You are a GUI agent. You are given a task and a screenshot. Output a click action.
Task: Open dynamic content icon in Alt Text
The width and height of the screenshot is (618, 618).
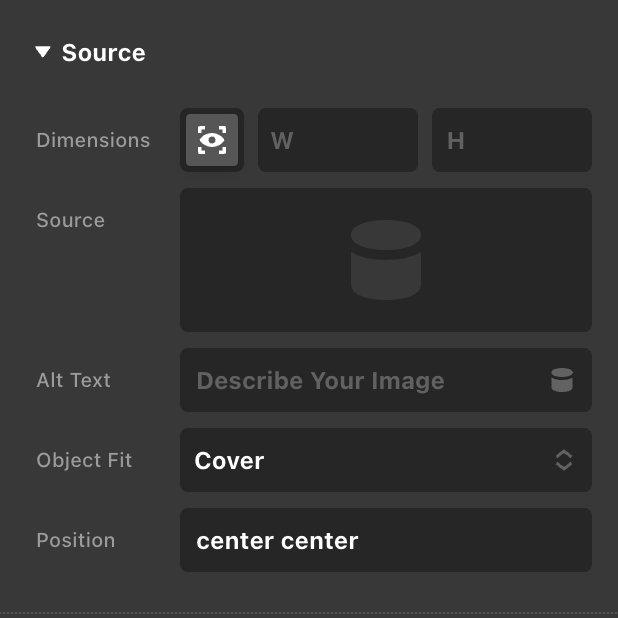[x=562, y=380]
